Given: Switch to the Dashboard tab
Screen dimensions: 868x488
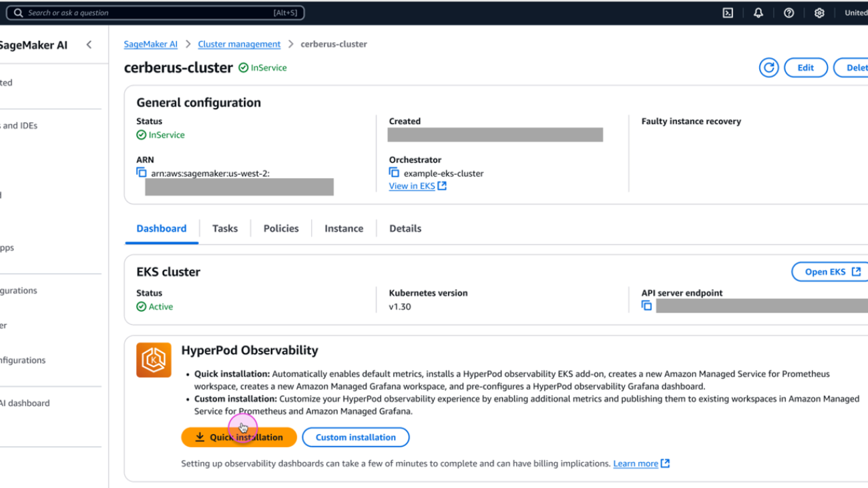Looking at the screenshot, I should (x=162, y=228).
